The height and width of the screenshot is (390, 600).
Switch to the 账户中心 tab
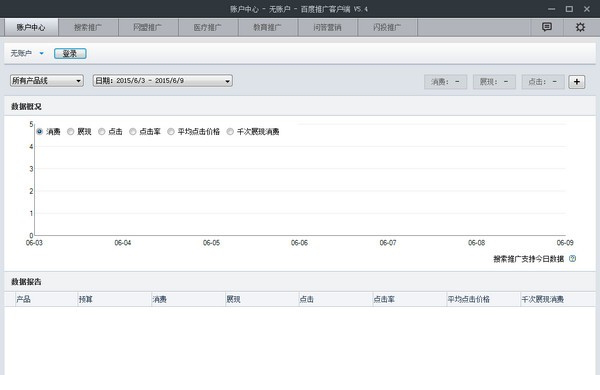[x=31, y=27]
